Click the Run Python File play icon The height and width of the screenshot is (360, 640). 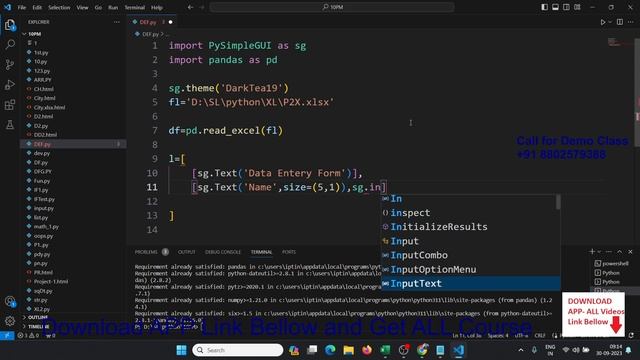click(x=603, y=22)
